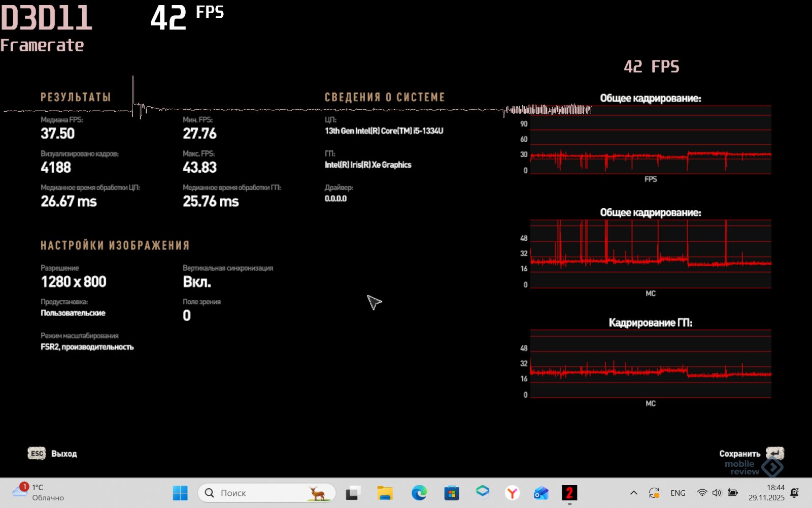Click the speaker volume icon
The height and width of the screenshot is (508, 812).
[717, 493]
